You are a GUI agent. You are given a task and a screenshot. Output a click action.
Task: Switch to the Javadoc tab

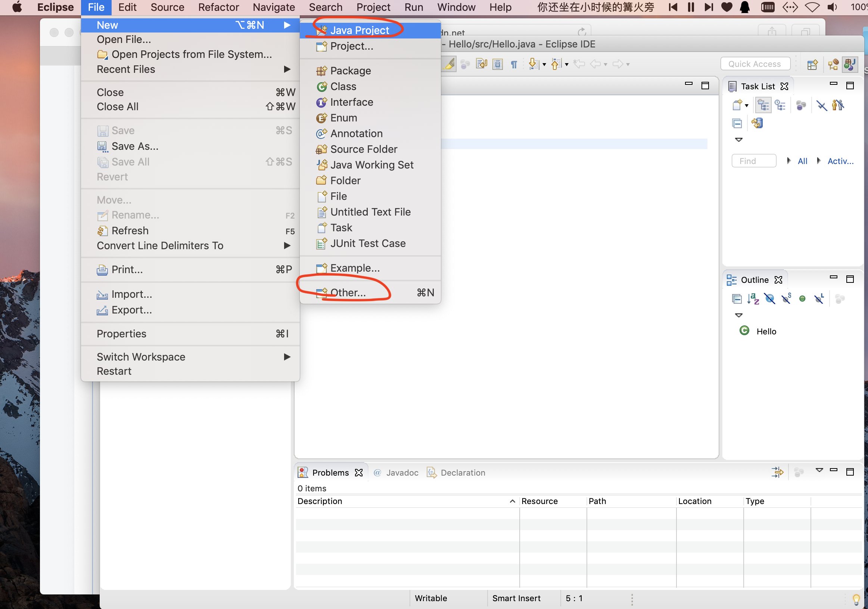[395, 473]
